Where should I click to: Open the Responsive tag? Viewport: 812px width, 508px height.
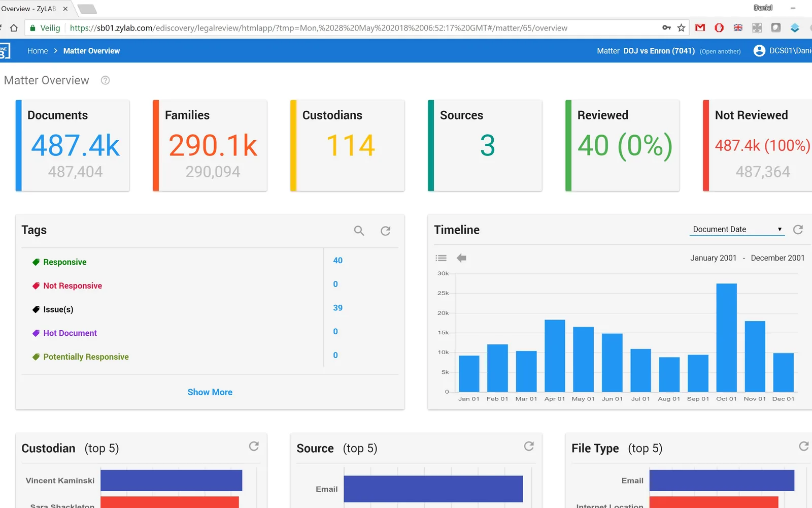point(65,262)
